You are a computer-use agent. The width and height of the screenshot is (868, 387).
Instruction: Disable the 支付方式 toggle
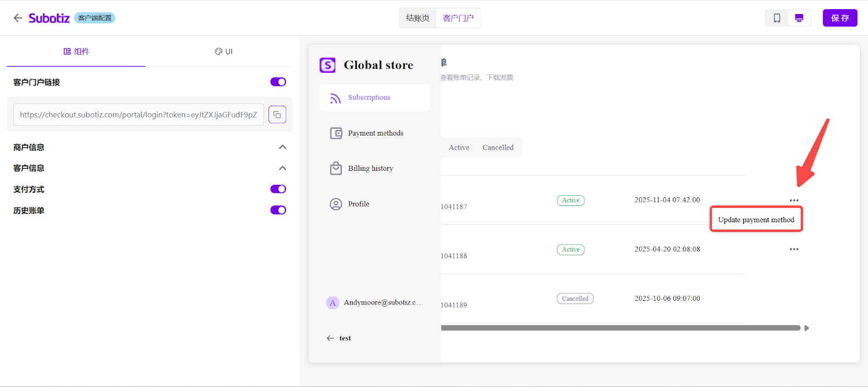click(x=278, y=189)
